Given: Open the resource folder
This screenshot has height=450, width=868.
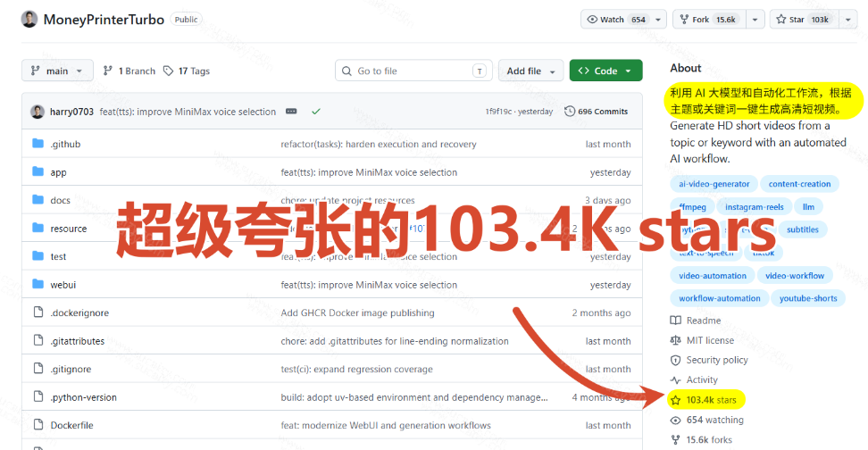Looking at the screenshot, I should coord(69,229).
